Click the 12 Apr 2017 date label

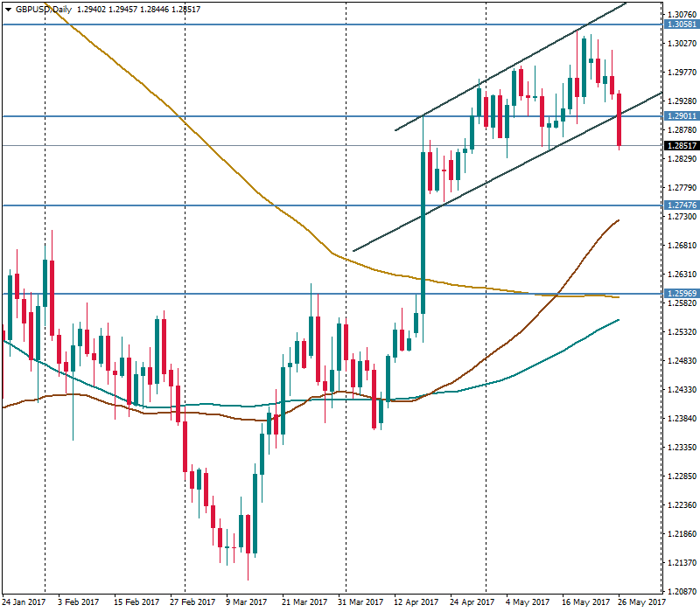tap(414, 602)
